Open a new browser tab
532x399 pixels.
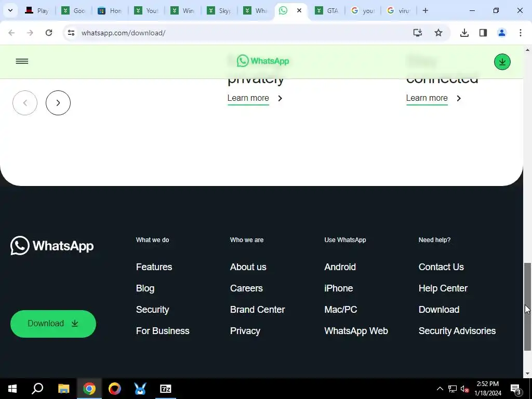tap(425, 10)
